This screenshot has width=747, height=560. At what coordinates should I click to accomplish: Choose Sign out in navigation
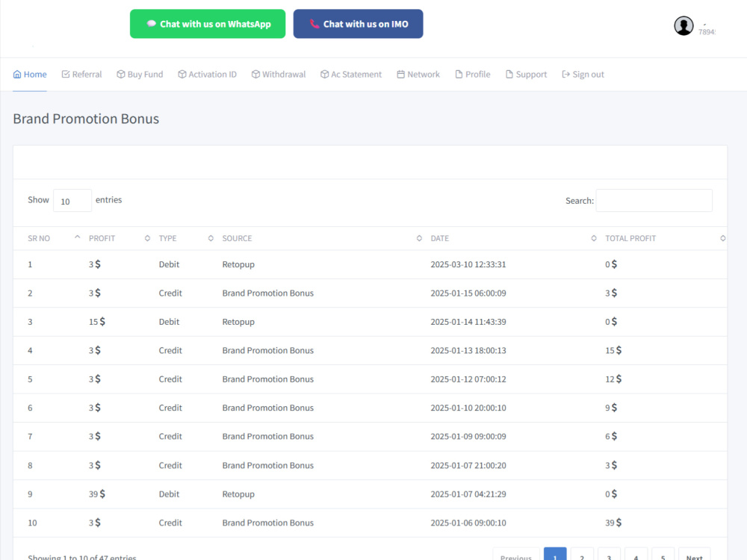[x=583, y=74]
